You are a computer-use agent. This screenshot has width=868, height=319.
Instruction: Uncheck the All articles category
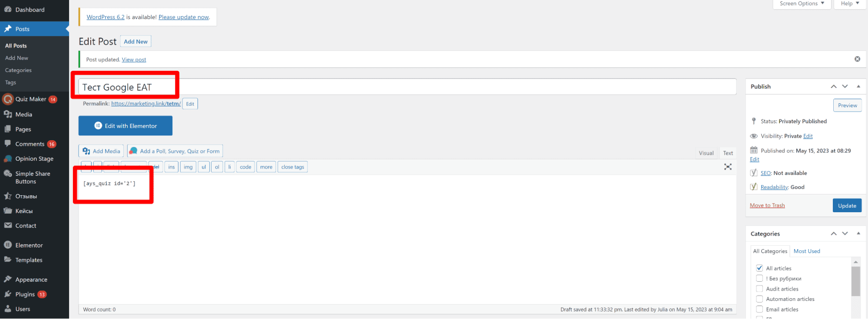click(759, 268)
